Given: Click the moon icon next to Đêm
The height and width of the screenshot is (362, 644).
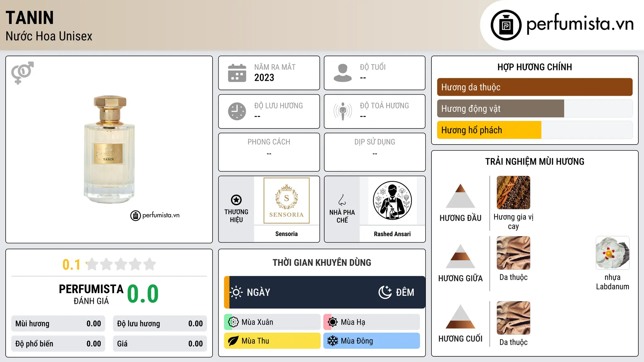Looking at the screenshot, I should (x=385, y=292).
